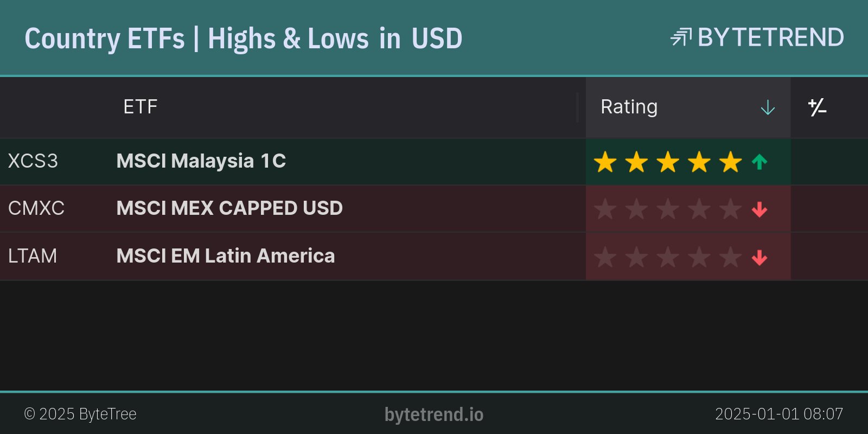
Task: Open the bytetrend.io link
Action: click(x=433, y=414)
